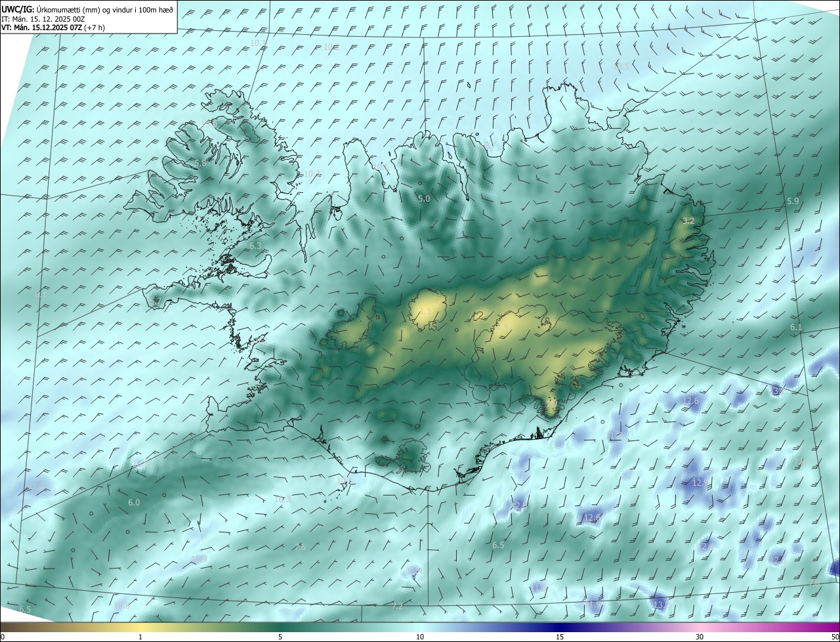Click the dark navy color band above tick 15
The width and height of the screenshot is (840, 642).
click(x=560, y=626)
